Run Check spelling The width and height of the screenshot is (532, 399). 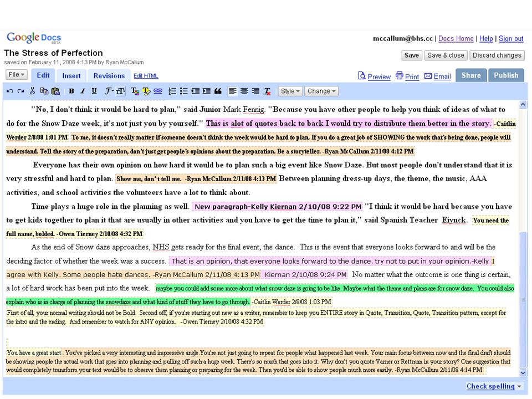coord(490,386)
